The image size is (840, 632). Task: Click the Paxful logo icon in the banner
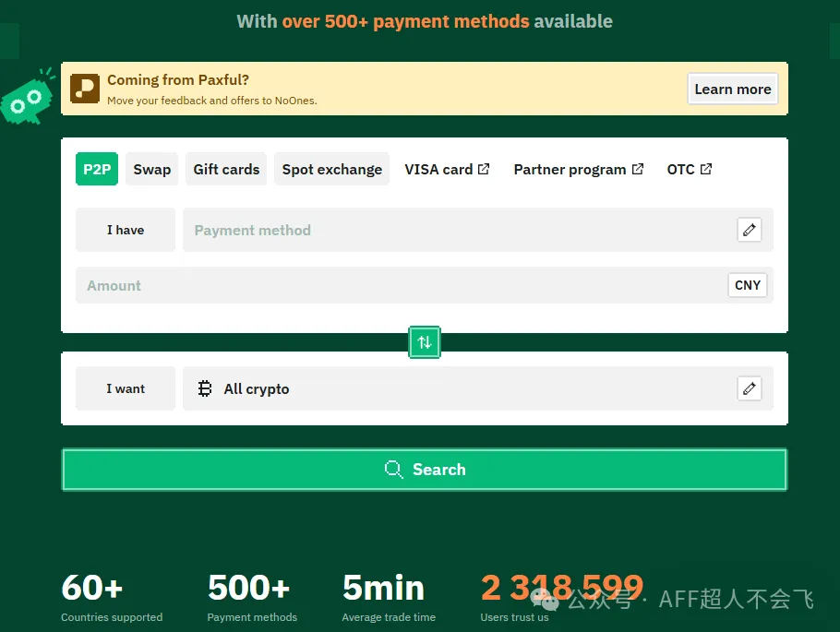tap(85, 89)
